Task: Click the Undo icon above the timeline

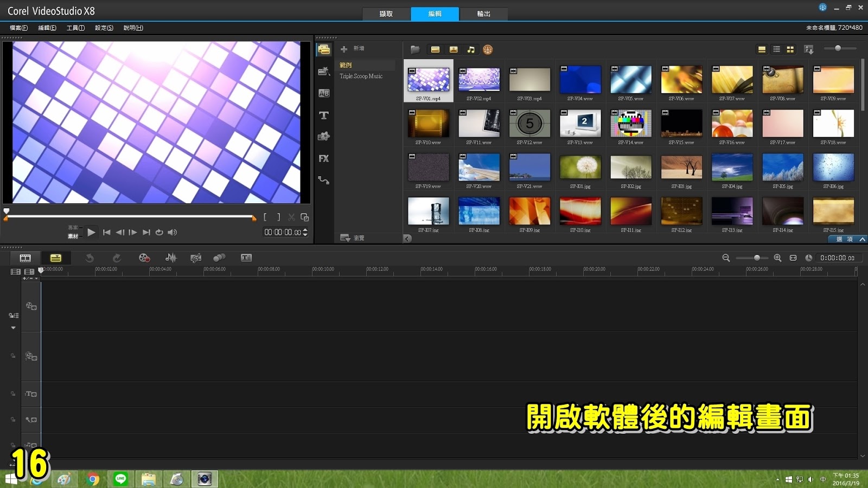Action: tap(90, 258)
